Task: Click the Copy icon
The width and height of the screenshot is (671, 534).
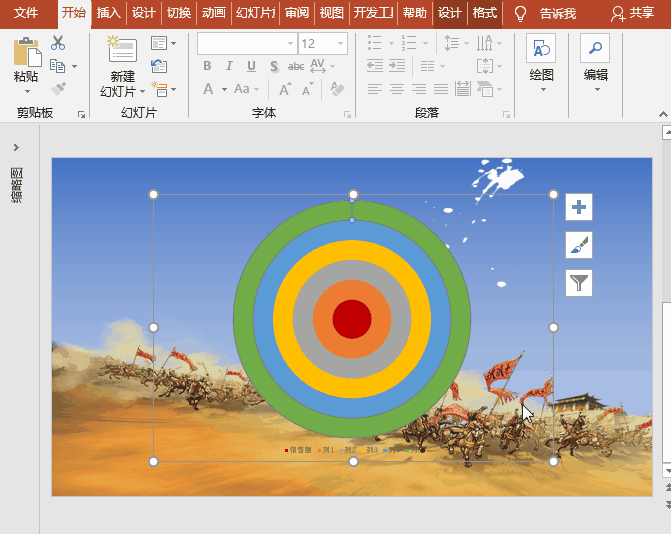Action: (57, 66)
